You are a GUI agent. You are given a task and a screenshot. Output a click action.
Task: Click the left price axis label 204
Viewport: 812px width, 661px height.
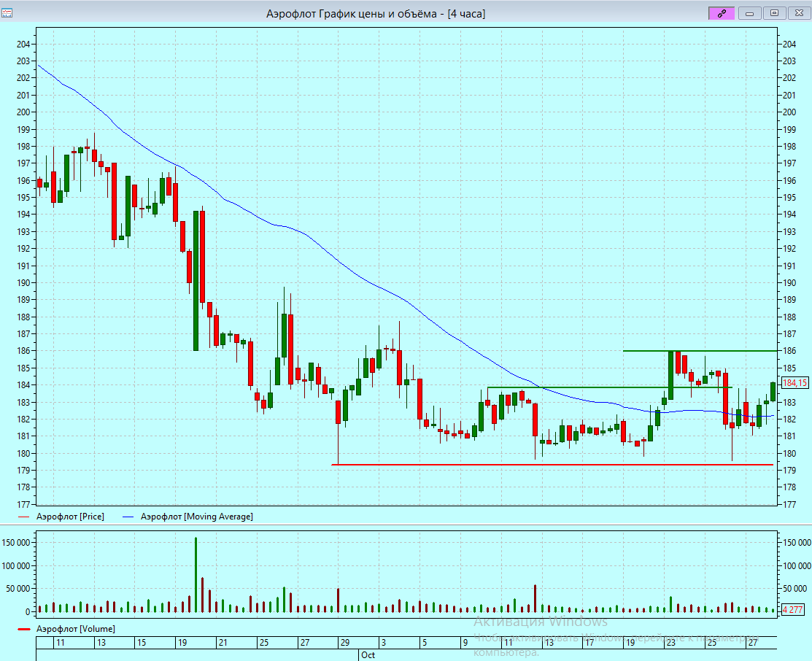click(x=23, y=44)
